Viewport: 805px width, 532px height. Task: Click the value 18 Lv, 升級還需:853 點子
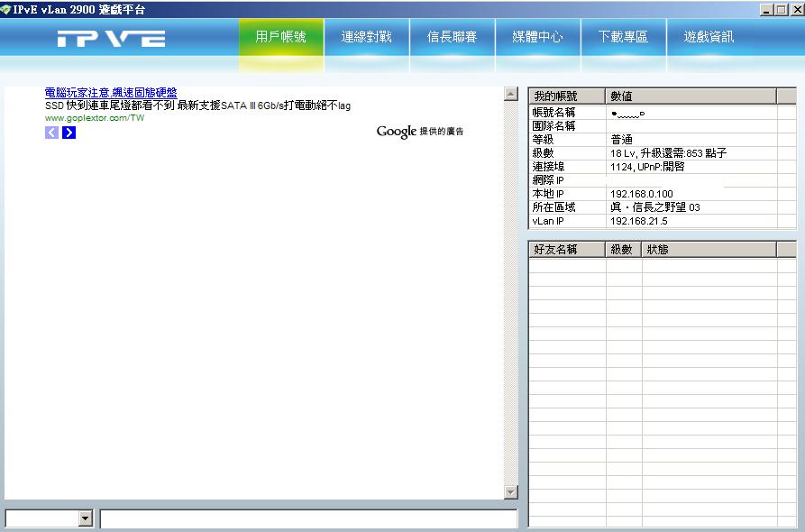click(669, 153)
